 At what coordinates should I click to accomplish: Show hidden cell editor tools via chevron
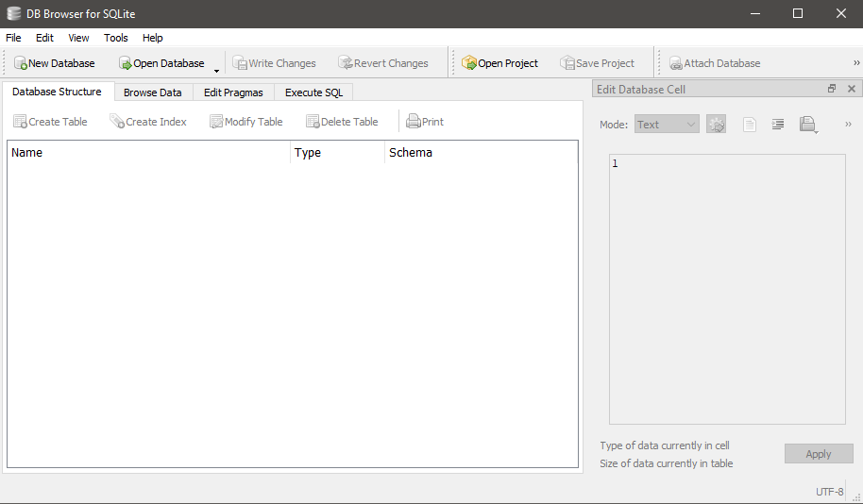848,125
